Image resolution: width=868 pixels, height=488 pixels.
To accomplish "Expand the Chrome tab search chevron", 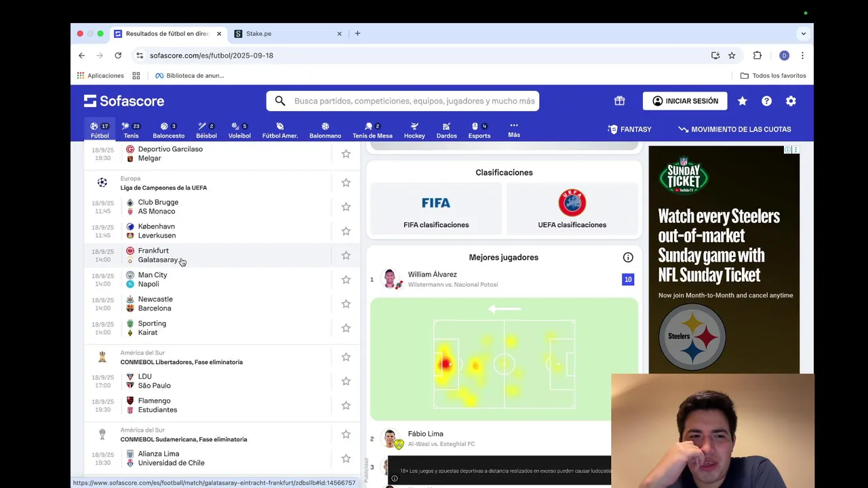I will [x=804, y=33].
